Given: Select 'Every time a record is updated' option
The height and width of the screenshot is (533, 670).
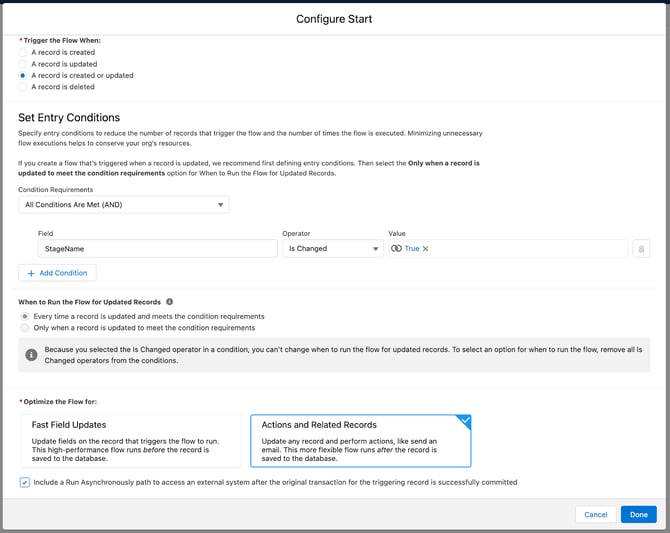Looking at the screenshot, I should pos(25,316).
